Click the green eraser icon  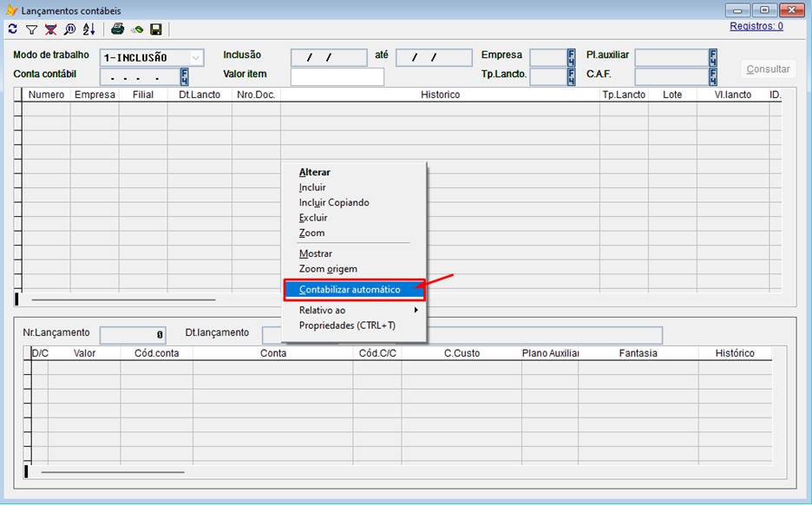(x=137, y=30)
